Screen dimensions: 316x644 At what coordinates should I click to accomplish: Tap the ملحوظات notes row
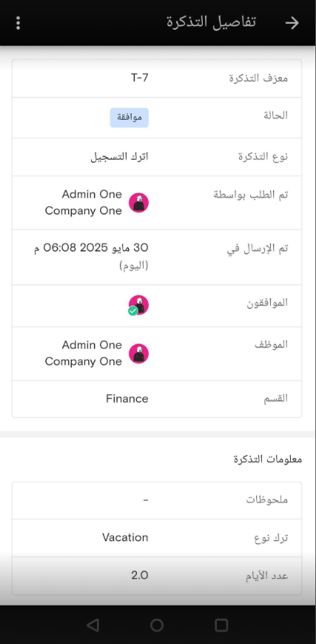coord(157,501)
